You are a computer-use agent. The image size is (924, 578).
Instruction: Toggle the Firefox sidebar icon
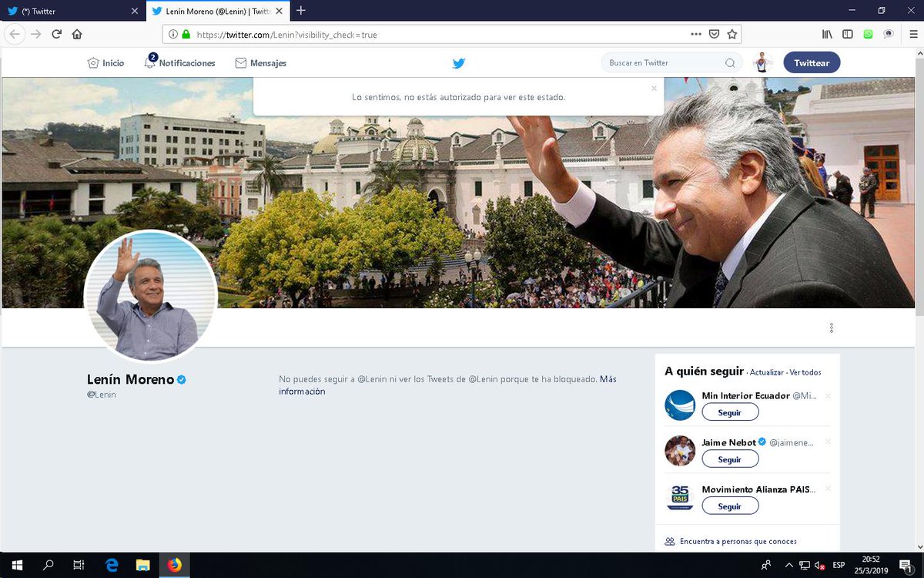pyautogui.click(x=848, y=34)
